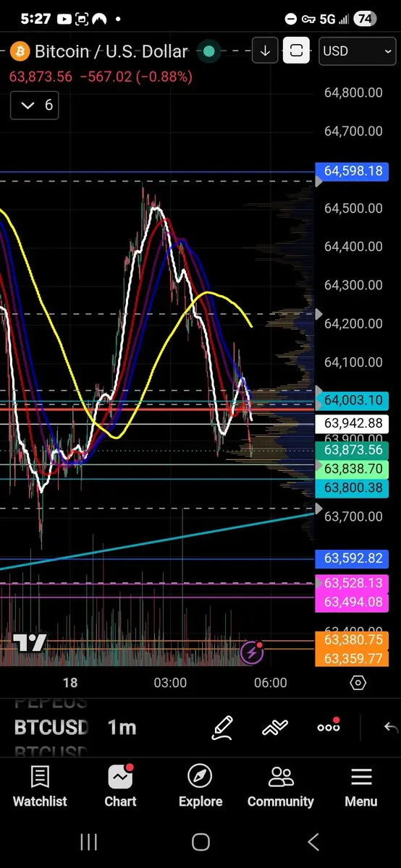
Task: Switch to the Community tab
Action: 281,787
